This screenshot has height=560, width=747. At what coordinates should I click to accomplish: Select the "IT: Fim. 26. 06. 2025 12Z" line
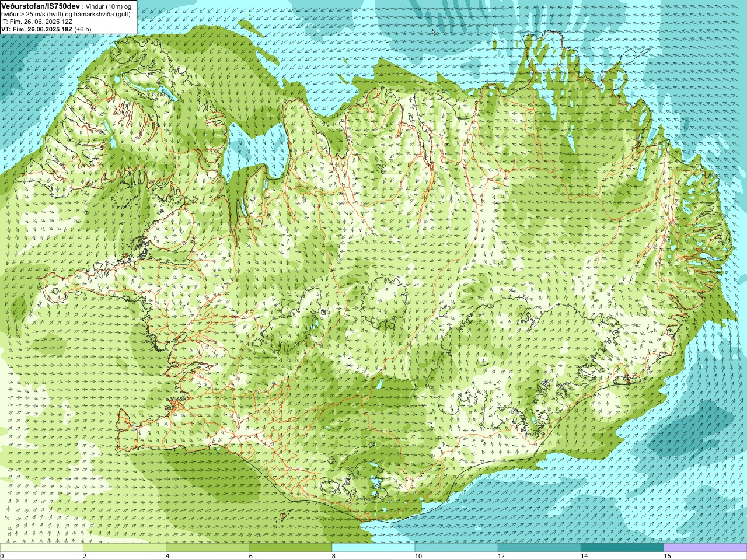click(37, 22)
